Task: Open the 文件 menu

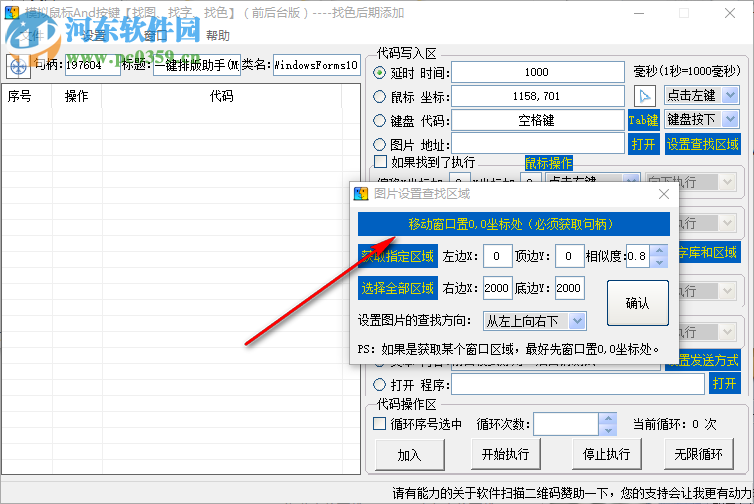Action: tap(31, 36)
